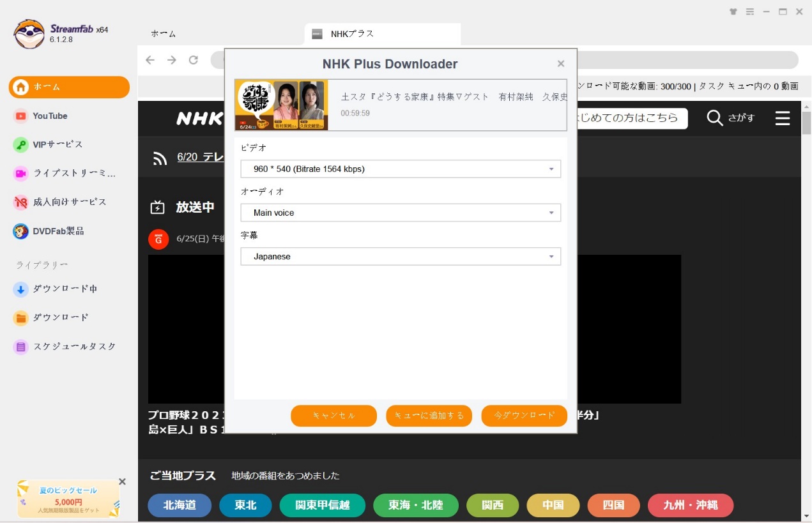Viewport: 812px width, 523px height.
Task: Click the address bar field
Action: click(505, 60)
